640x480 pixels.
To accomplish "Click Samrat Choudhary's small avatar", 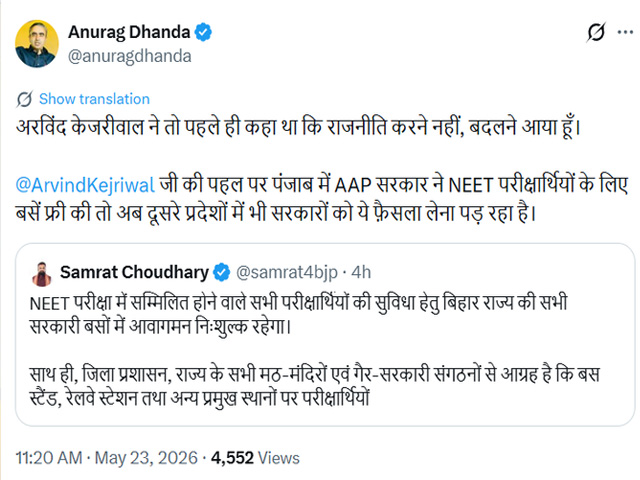I will pyautogui.click(x=42, y=274).
